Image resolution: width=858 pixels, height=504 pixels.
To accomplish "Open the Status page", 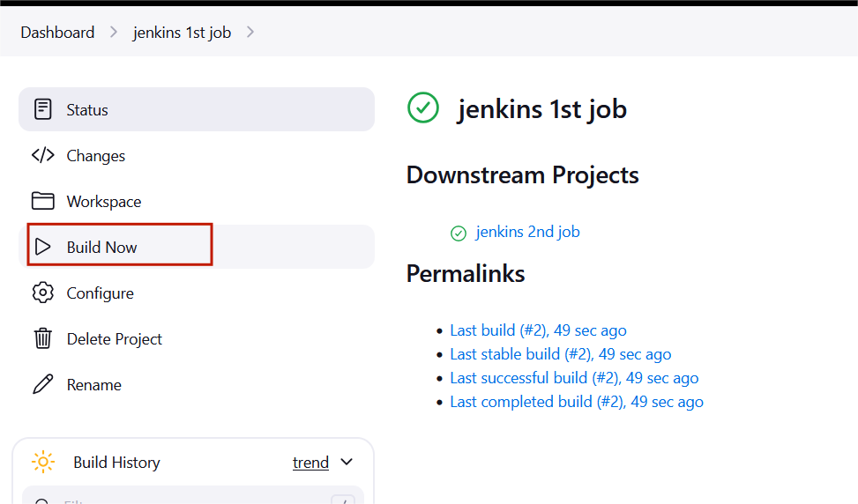I will [x=197, y=109].
